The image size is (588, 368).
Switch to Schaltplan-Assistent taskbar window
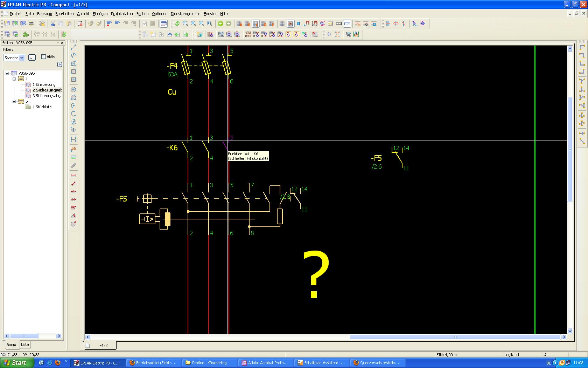pos(322,363)
